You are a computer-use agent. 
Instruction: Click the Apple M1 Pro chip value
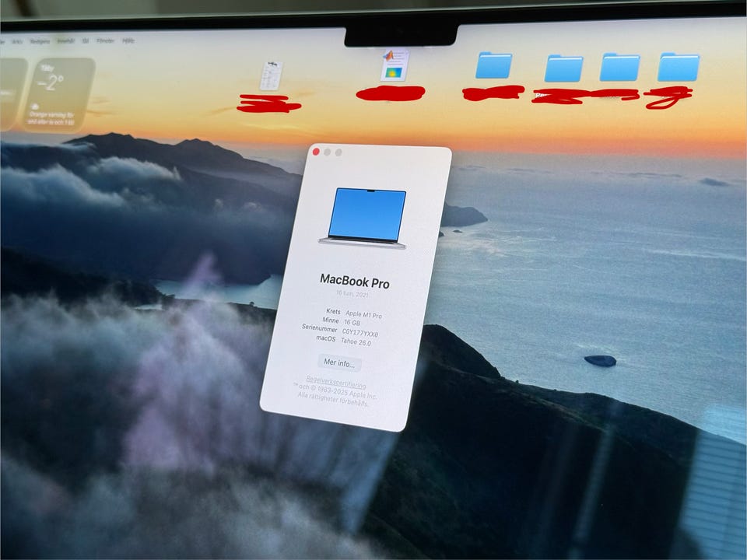click(x=363, y=315)
